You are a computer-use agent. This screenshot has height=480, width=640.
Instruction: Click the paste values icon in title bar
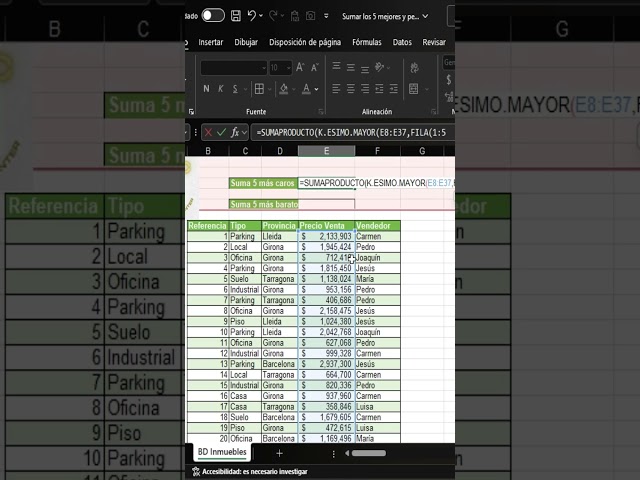[295, 16]
